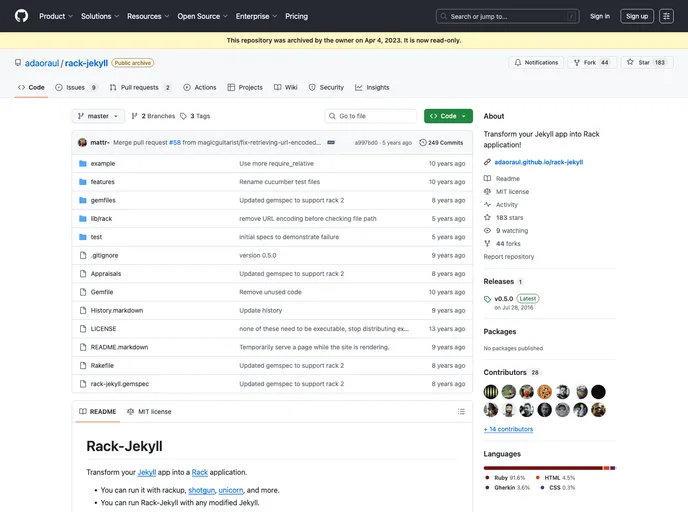Switch to the Projects tab
This screenshot has height=512, width=688.
coord(245,88)
